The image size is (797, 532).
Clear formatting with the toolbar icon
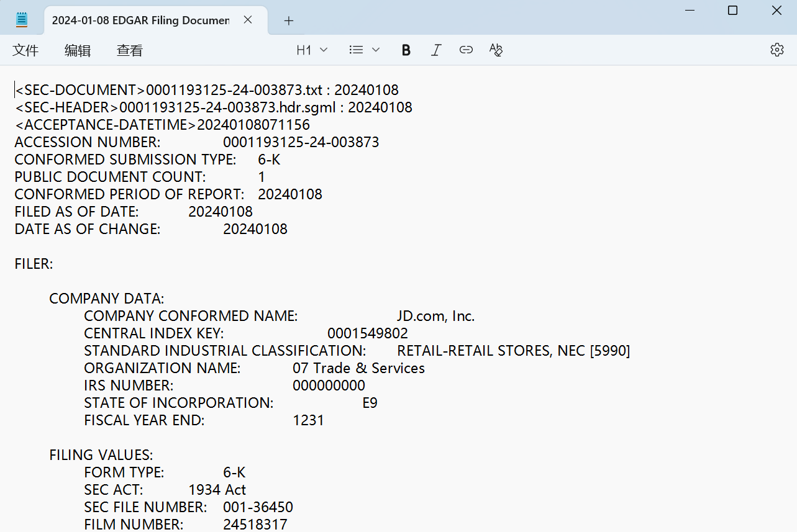point(496,50)
